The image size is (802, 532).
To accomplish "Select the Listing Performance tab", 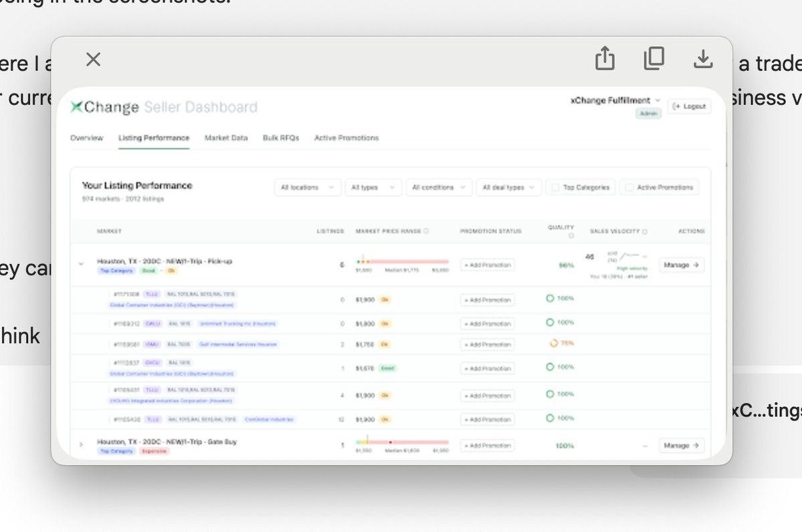I will click(x=154, y=138).
